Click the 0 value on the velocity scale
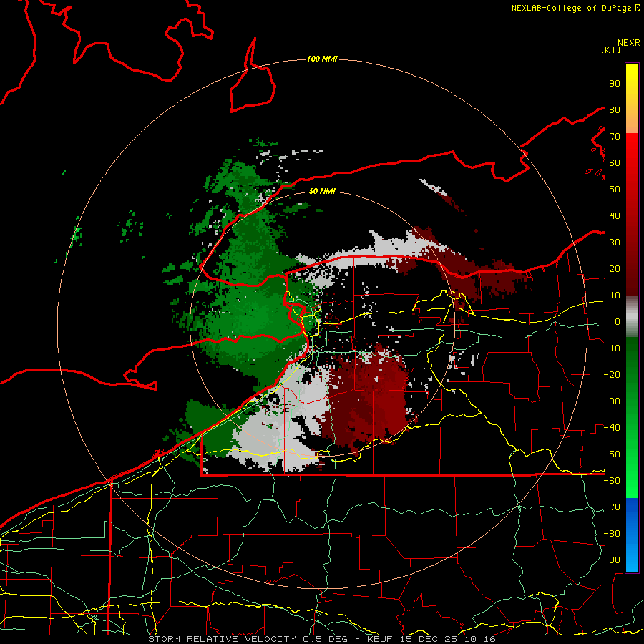 pyautogui.click(x=617, y=321)
